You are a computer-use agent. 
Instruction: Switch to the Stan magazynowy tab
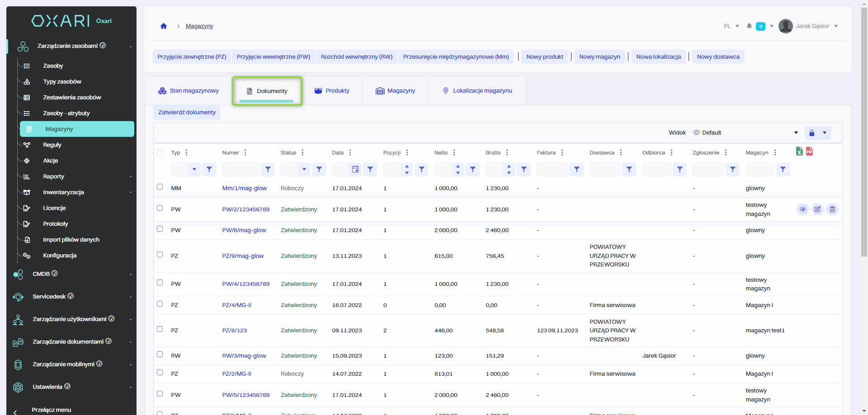pyautogui.click(x=189, y=91)
